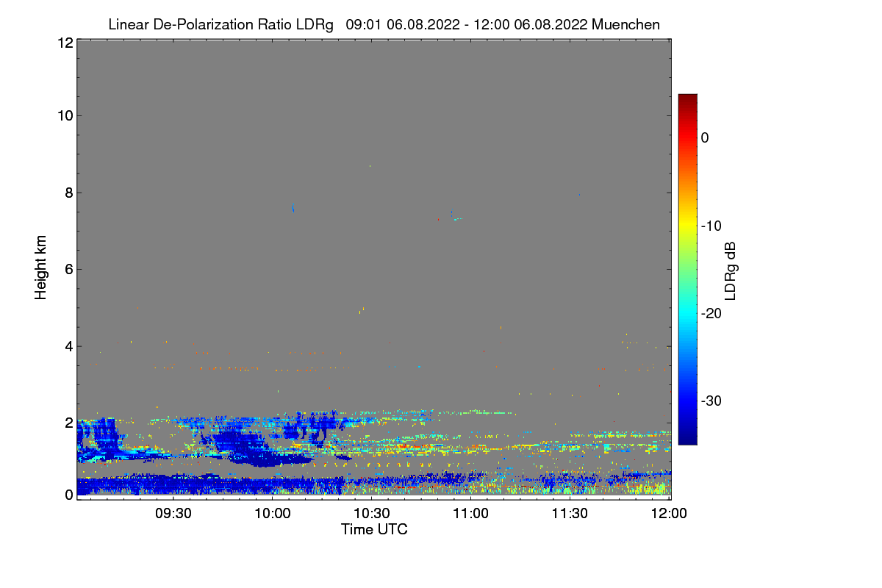
Task: Click the height axis label '2'
Action: click(68, 423)
